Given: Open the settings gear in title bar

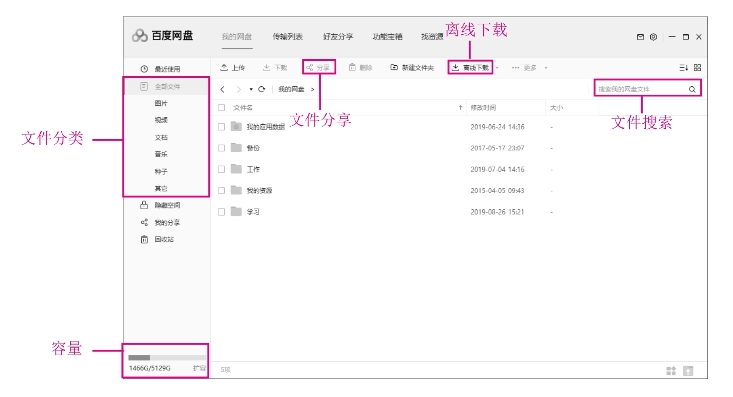Looking at the screenshot, I should 654,37.
